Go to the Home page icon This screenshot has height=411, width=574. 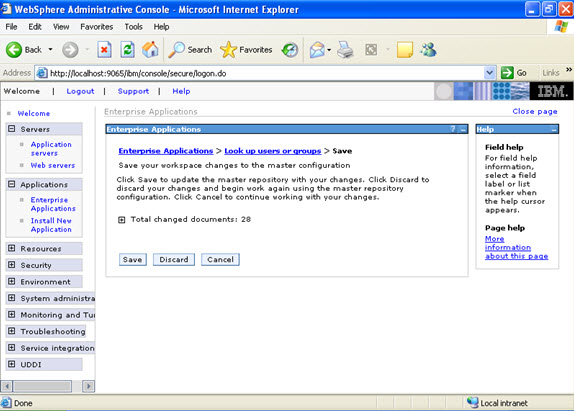[150, 50]
